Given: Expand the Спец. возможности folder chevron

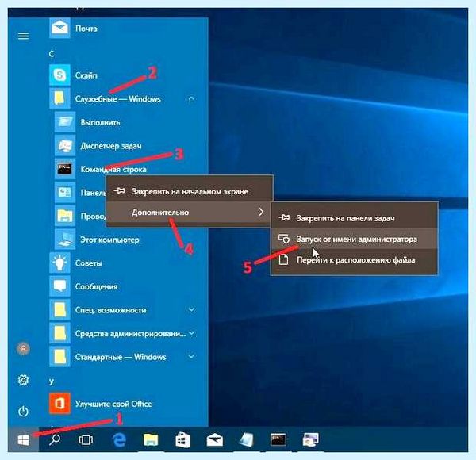Looking at the screenshot, I should 191,309.
